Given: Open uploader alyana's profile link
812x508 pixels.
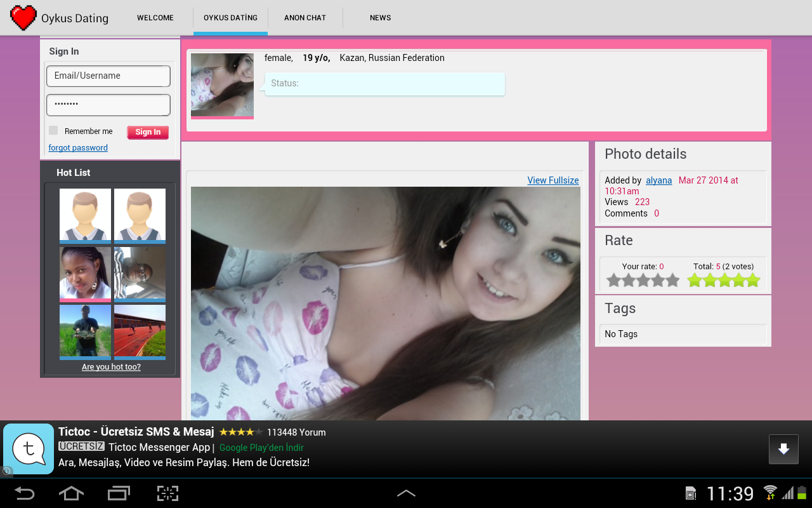Looking at the screenshot, I should (659, 180).
